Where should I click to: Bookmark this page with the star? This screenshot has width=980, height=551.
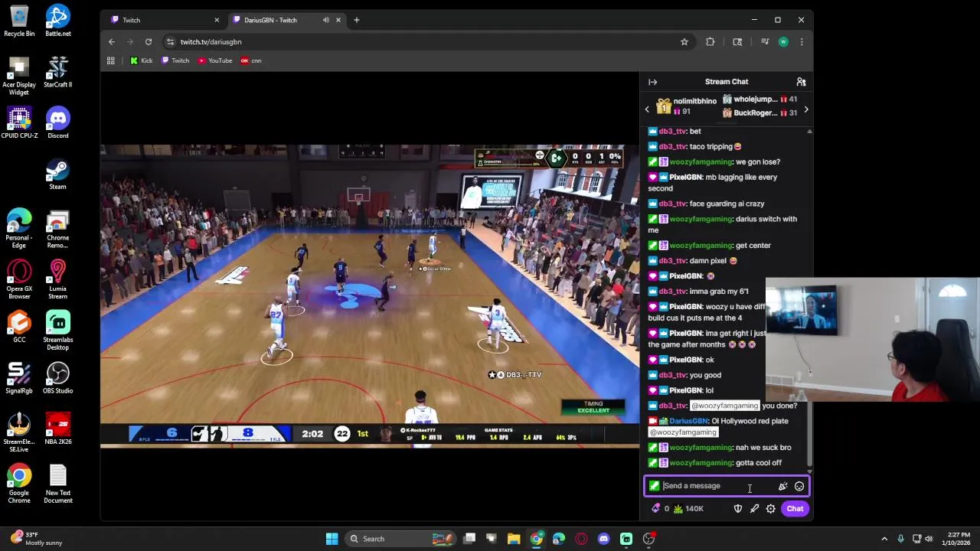tap(684, 42)
